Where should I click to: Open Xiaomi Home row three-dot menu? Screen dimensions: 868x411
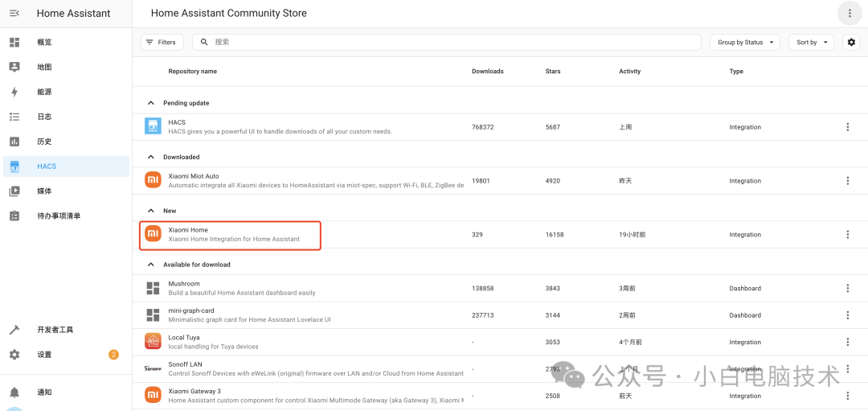[848, 234]
